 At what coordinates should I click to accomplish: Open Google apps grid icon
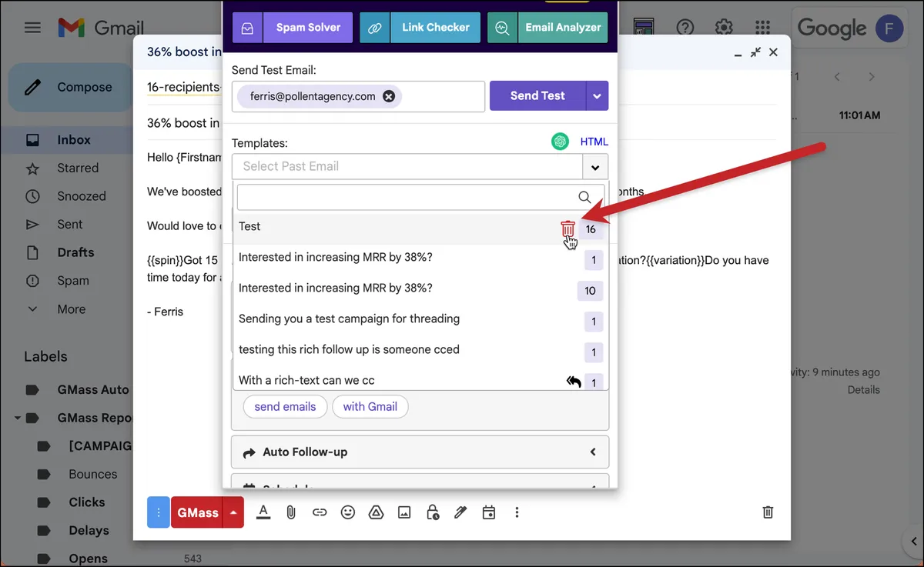point(763,28)
